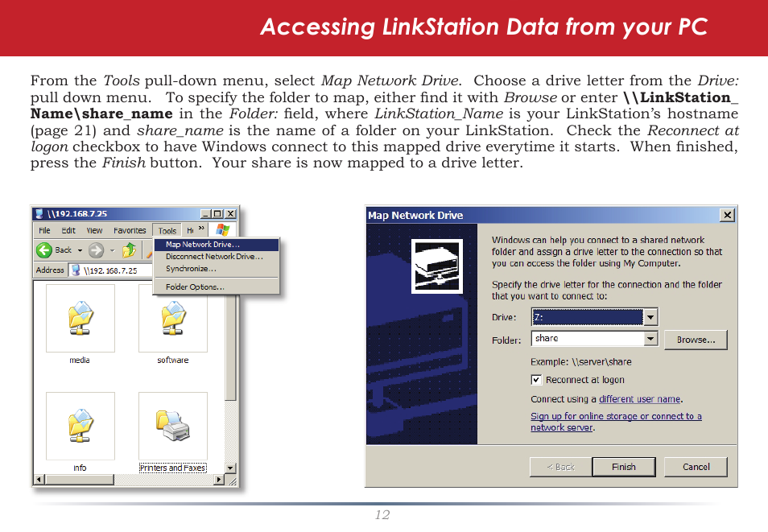Open the Edit menu
This screenshot has height=532, width=768.
click(x=68, y=230)
